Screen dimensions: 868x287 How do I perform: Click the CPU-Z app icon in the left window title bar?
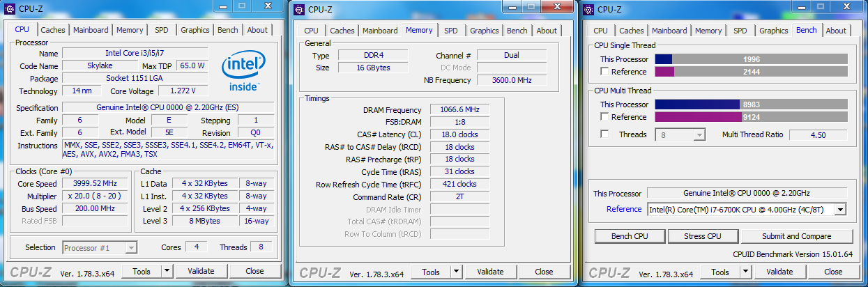pos(10,9)
